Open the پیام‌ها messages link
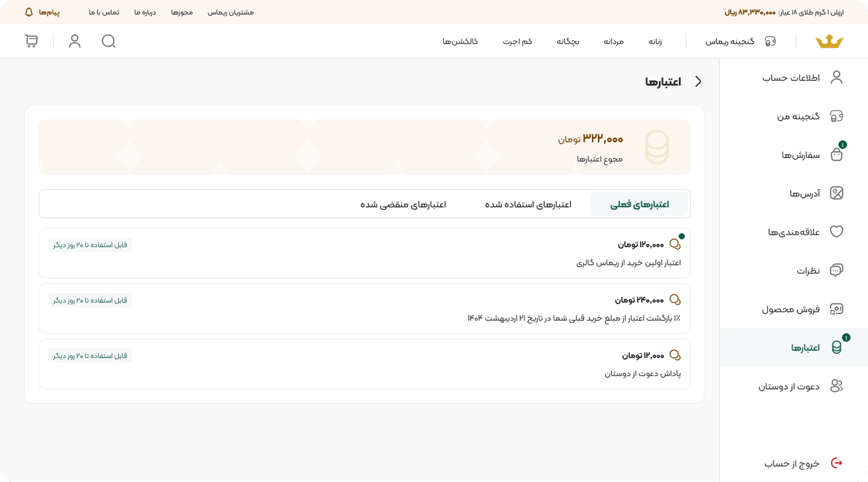The height and width of the screenshot is (482, 868). (x=49, y=12)
